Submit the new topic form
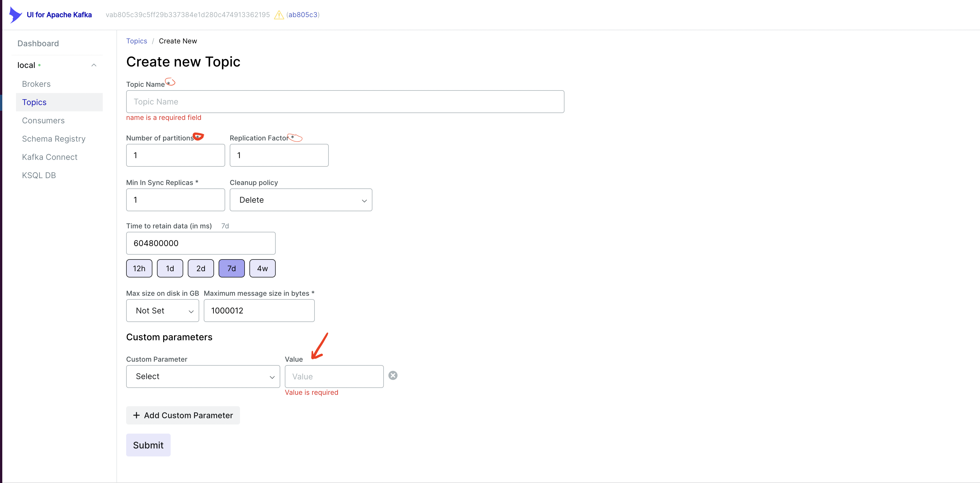The image size is (980, 483). [148, 444]
